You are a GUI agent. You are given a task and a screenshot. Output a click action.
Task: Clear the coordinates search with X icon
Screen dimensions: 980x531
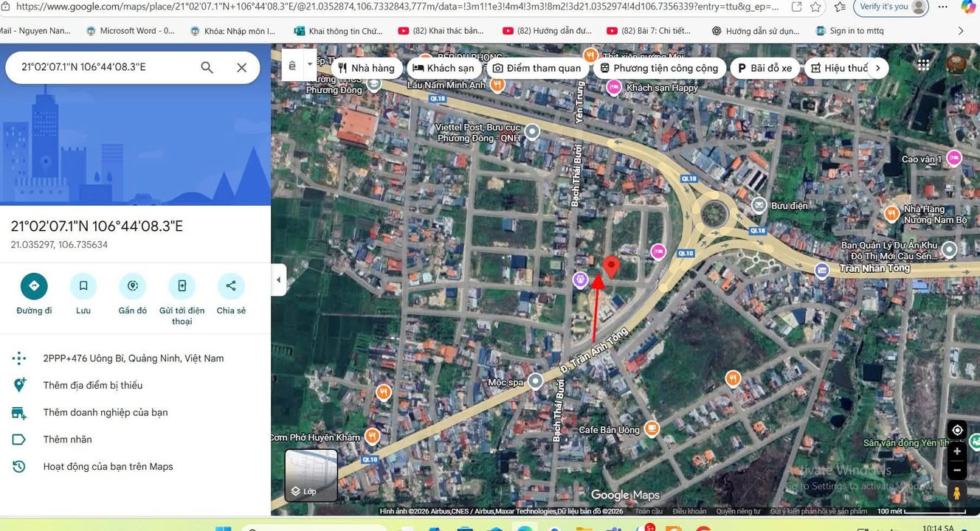241,67
